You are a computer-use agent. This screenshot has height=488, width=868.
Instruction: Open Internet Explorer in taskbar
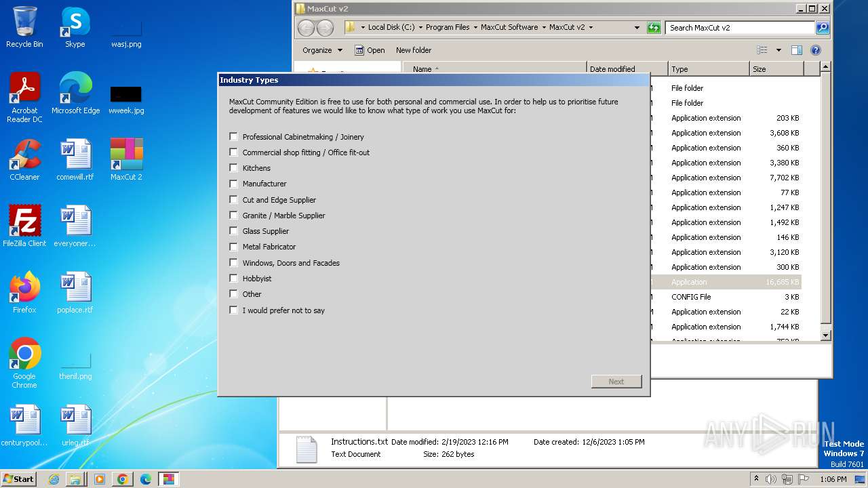tap(54, 479)
